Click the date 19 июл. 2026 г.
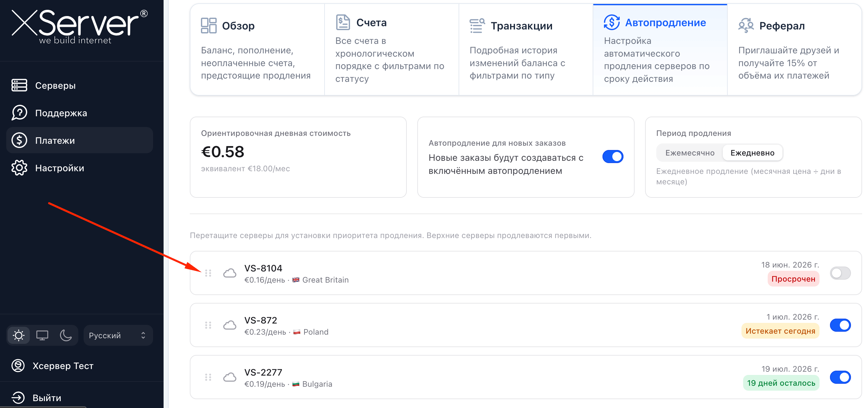Screen dimensions: 868x408 (790, 369)
